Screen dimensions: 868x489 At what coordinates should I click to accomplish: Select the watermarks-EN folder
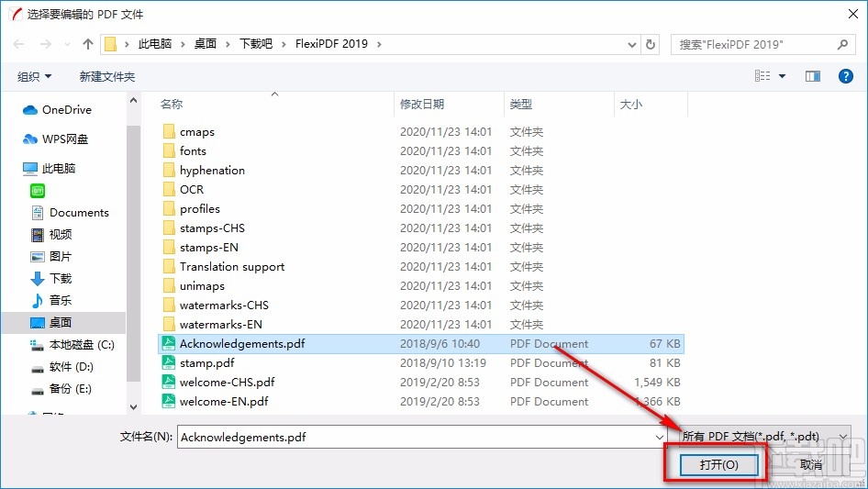pos(213,325)
